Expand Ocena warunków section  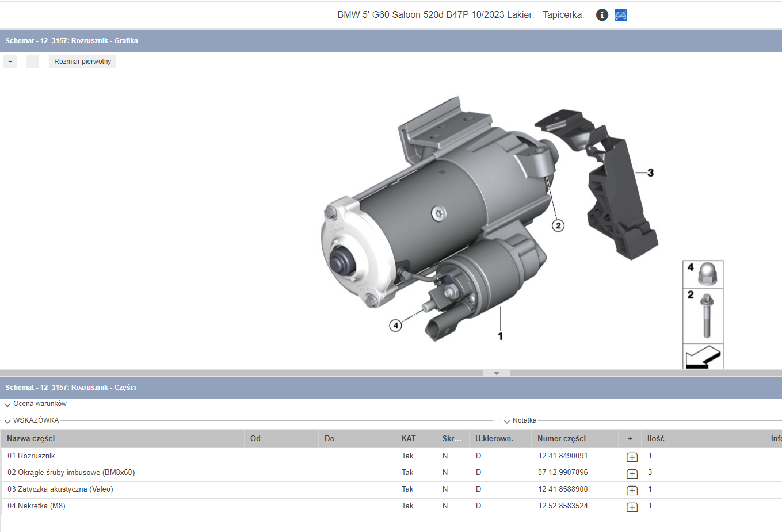7,404
